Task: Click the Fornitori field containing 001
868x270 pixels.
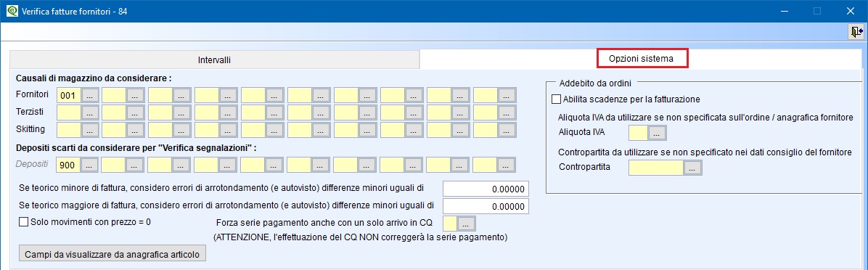Action: click(x=69, y=95)
